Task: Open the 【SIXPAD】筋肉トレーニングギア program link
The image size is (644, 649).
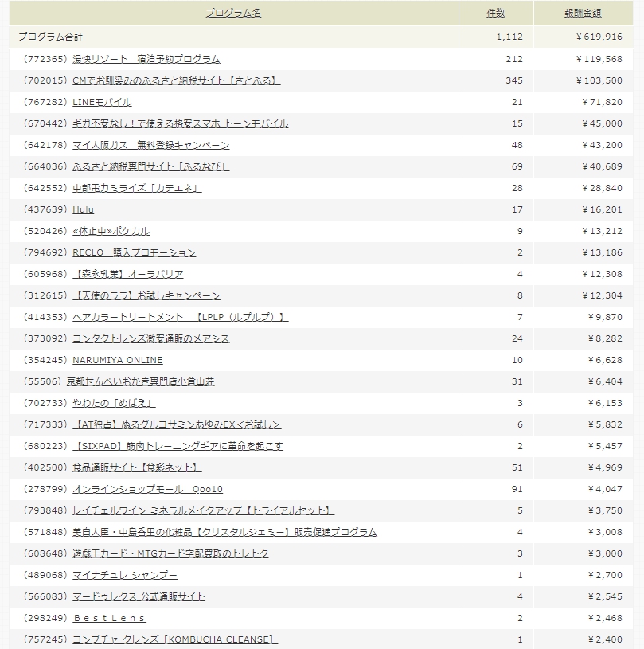Action: pyautogui.click(x=178, y=447)
